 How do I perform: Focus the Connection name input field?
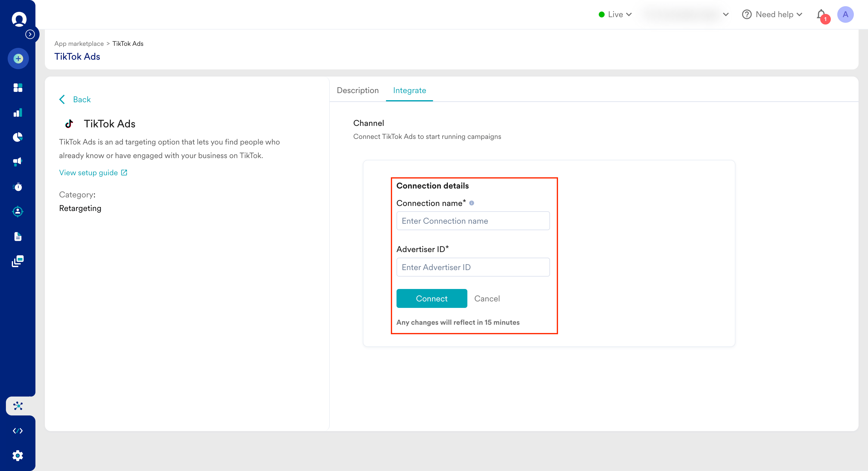[473, 221]
